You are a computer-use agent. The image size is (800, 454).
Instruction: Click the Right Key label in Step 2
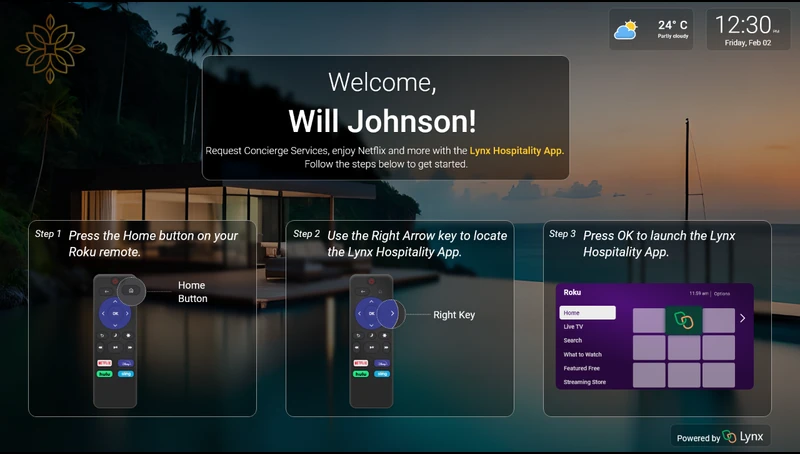click(454, 315)
